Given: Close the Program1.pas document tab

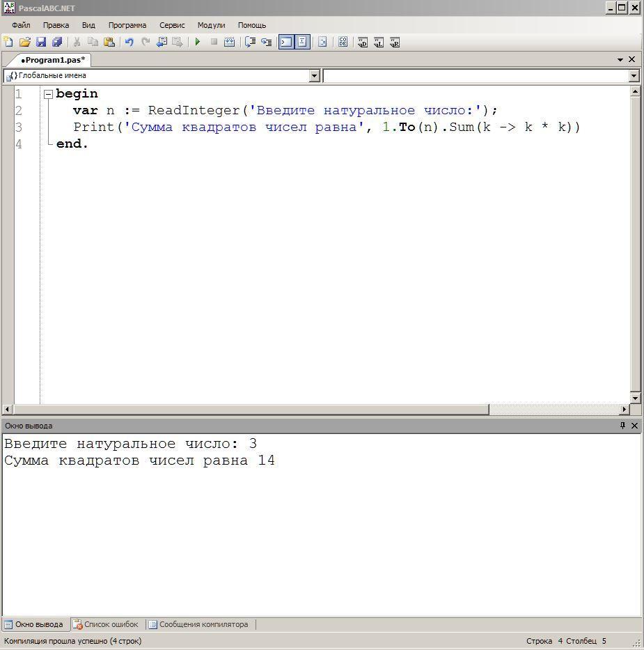Looking at the screenshot, I should (x=631, y=59).
